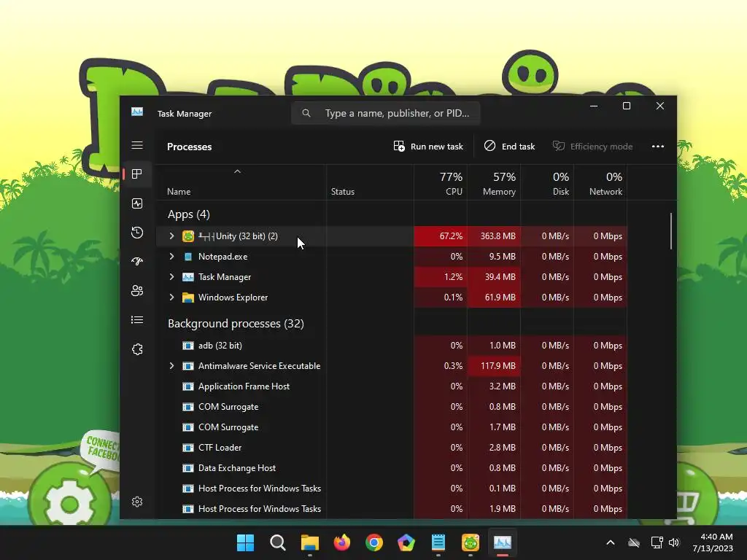Open the Users page in sidebar
Image resolution: width=747 pixels, height=560 pixels.
(x=137, y=290)
